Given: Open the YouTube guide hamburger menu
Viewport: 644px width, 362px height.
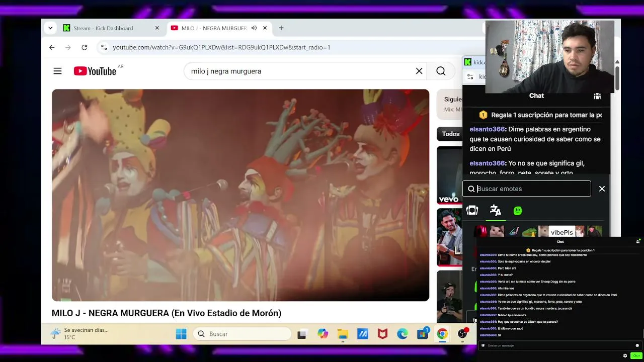Looking at the screenshot, I should click(57, 71).
